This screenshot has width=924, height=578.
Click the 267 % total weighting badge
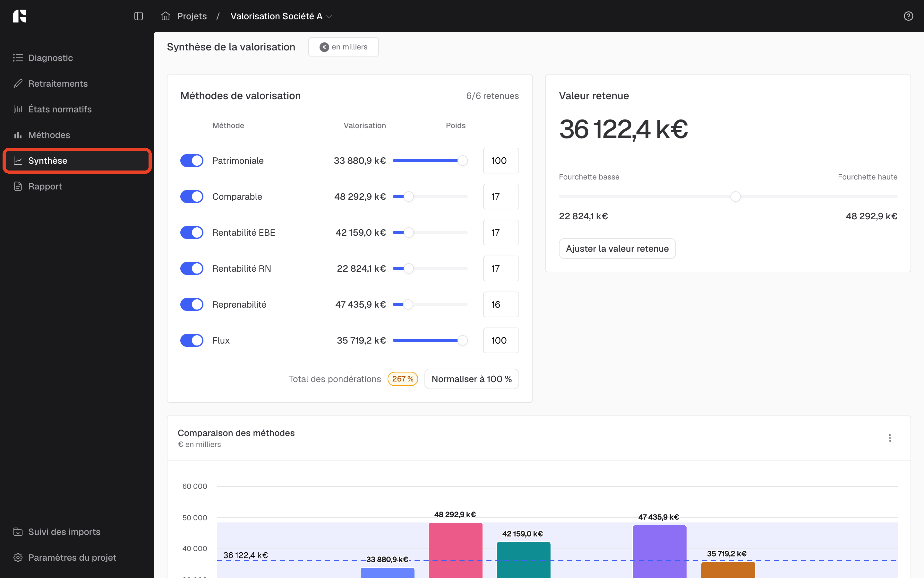(403, 379)
